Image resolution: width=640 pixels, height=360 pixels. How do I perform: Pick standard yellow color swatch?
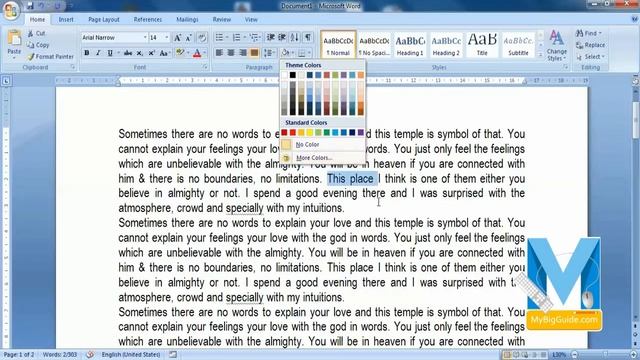310,132
